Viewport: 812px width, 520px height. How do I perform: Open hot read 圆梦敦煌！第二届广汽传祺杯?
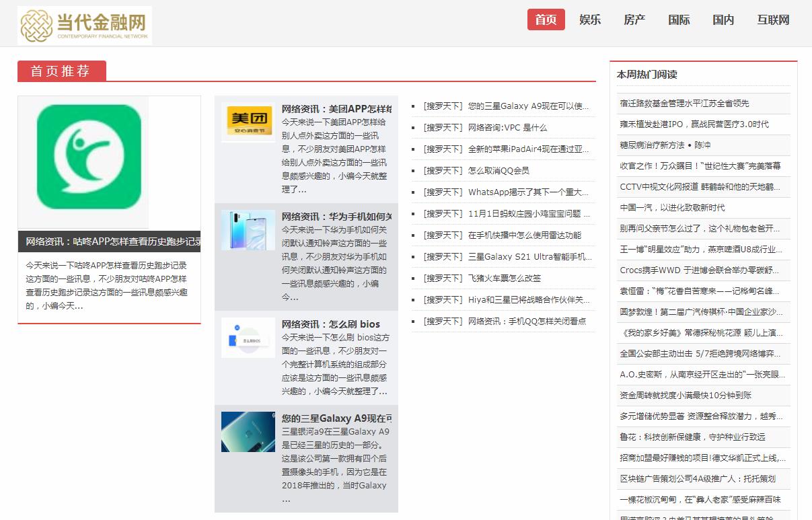[701, 311]
